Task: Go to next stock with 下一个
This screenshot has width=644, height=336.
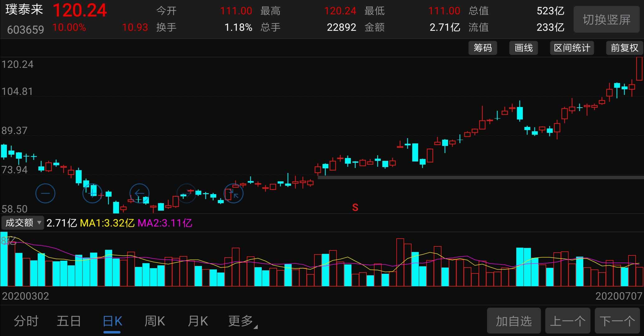Action: (x=617, y=321)
